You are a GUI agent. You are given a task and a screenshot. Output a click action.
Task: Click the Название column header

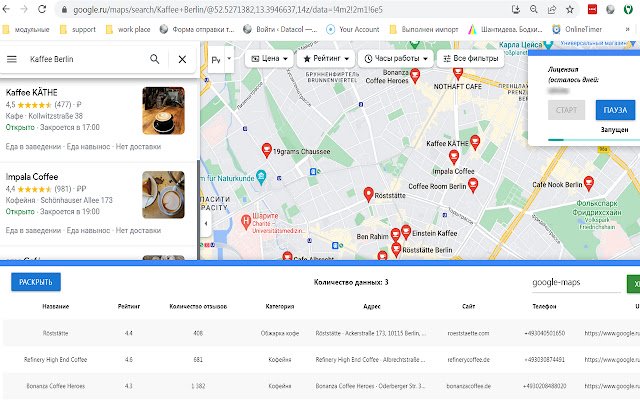tap(56, 306)
